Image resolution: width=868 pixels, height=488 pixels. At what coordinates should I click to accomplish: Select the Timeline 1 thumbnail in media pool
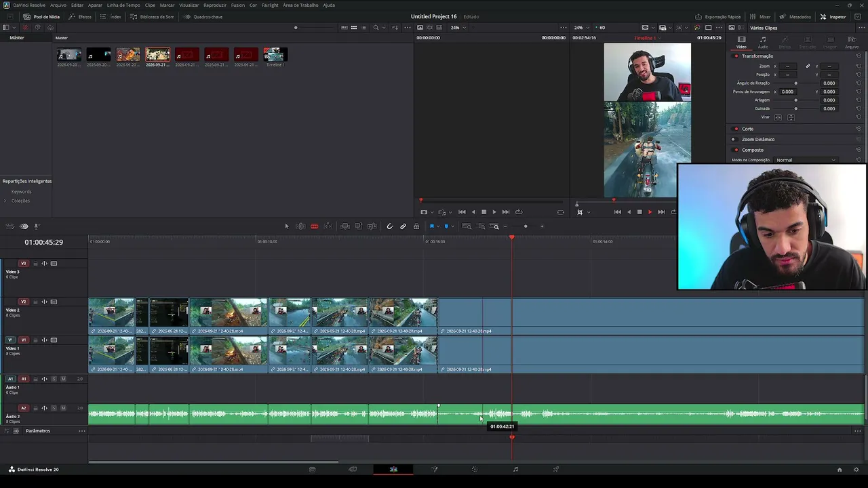[274, 57]
